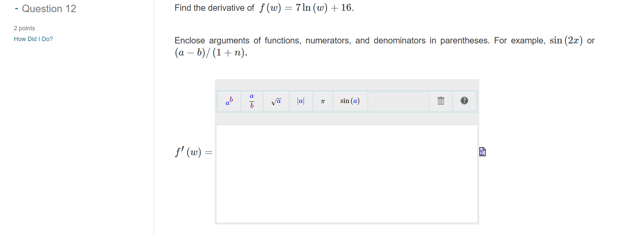Viewport: 644px width, 236px height.
Task: Click the f'(w) = label
Action: [x=194, y=152]
